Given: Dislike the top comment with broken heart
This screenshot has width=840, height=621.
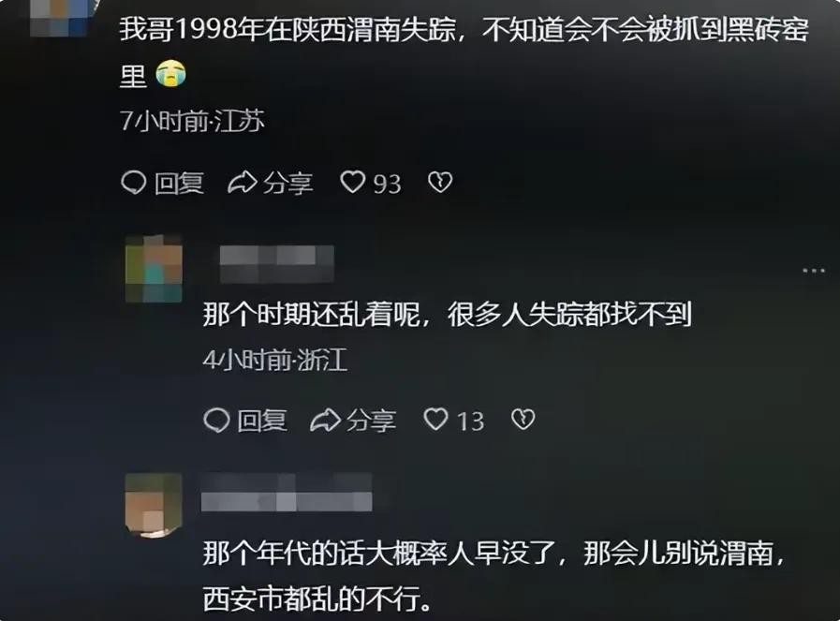Looking at the screenshot, I should pyautogui.click(x=440, y=182).
